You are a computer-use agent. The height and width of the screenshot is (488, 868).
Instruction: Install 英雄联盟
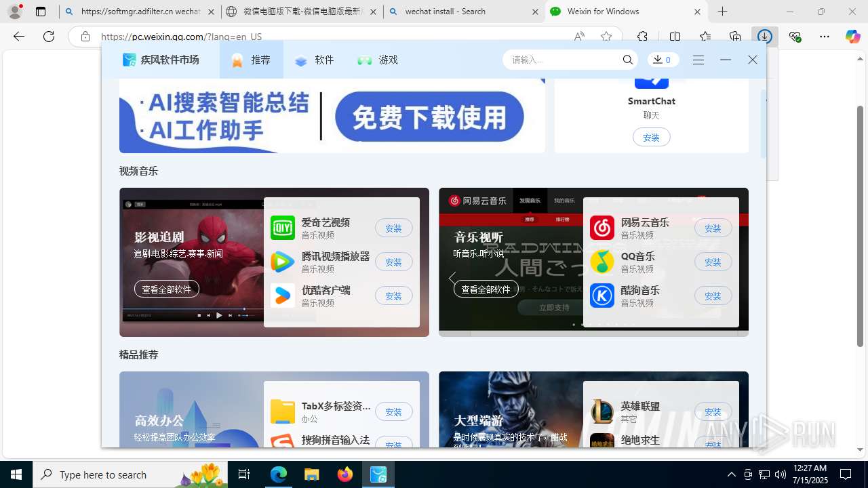pyautogui.click(x=713, y=411)
